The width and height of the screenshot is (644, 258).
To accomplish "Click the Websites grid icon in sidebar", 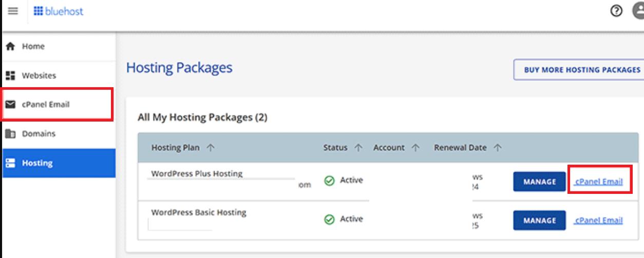I will (x=10, y=75).
